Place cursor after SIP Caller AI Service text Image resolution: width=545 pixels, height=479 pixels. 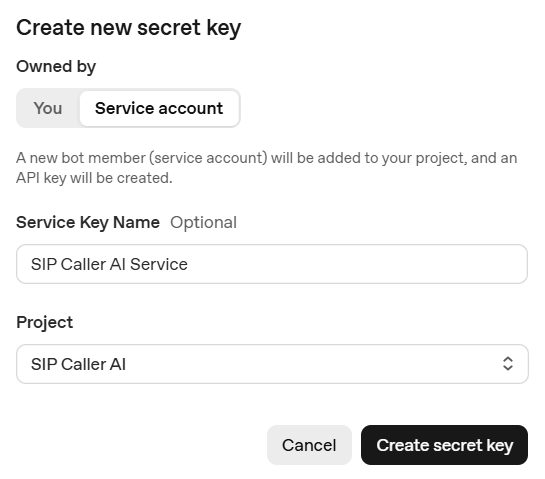[189, 264]
